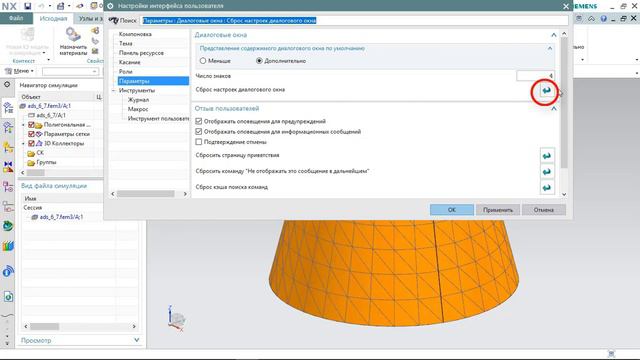Viewport: 640px width, 360px height.
Task: Click reset arrow for Сбросить страницу приветствия
Action: click(547, 156)
